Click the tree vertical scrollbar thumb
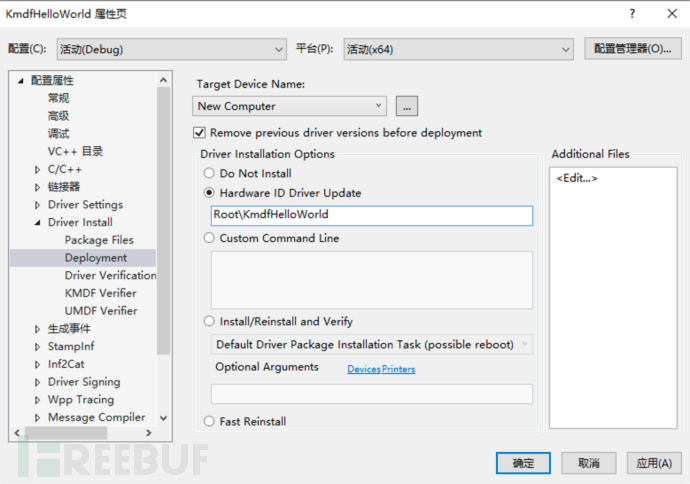The width and height of the screenshot is (690, 484). pos(164,220)
